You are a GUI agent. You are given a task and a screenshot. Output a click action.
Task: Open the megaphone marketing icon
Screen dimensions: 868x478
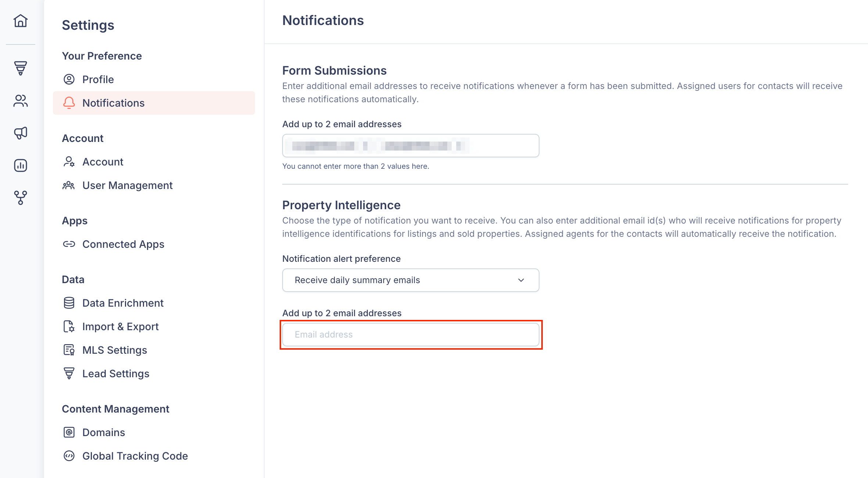coord(21,133)
